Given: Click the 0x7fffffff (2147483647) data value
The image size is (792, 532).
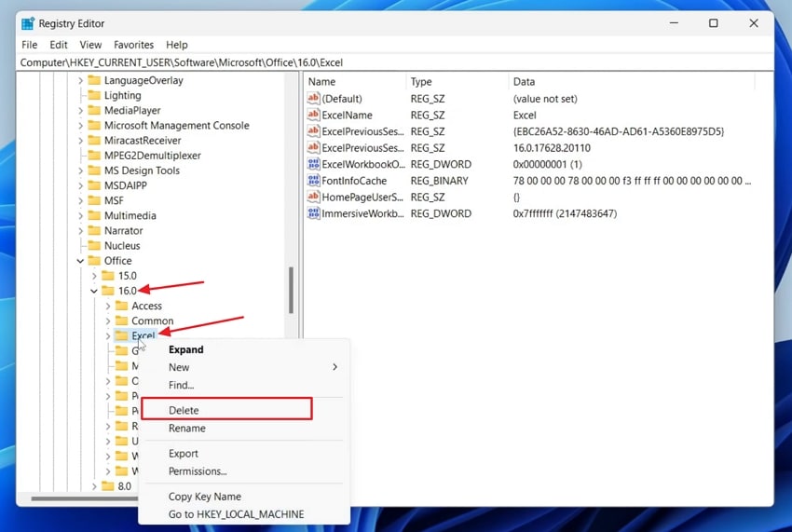Looking at the screenshot, I should [x=565, y=213].
